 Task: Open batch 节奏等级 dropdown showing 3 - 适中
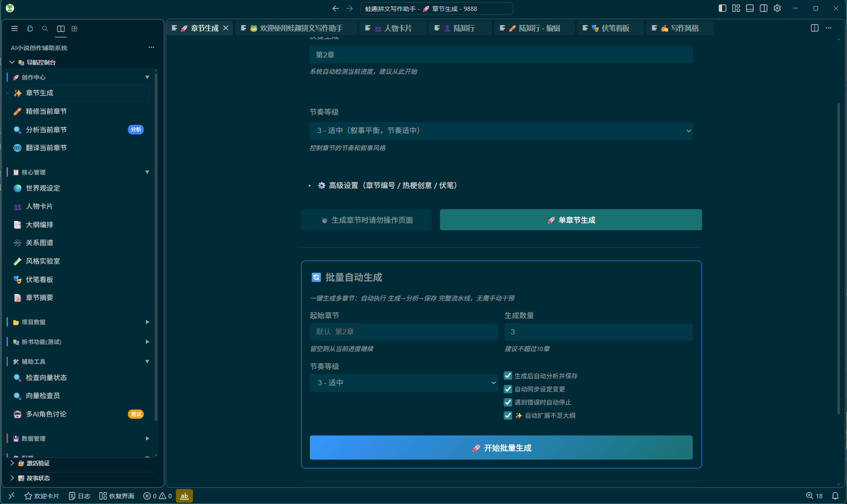click(404, 383)
